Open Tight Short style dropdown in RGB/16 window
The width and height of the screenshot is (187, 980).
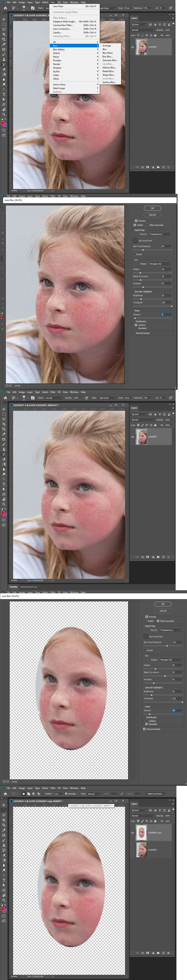[x=107, y=398]
